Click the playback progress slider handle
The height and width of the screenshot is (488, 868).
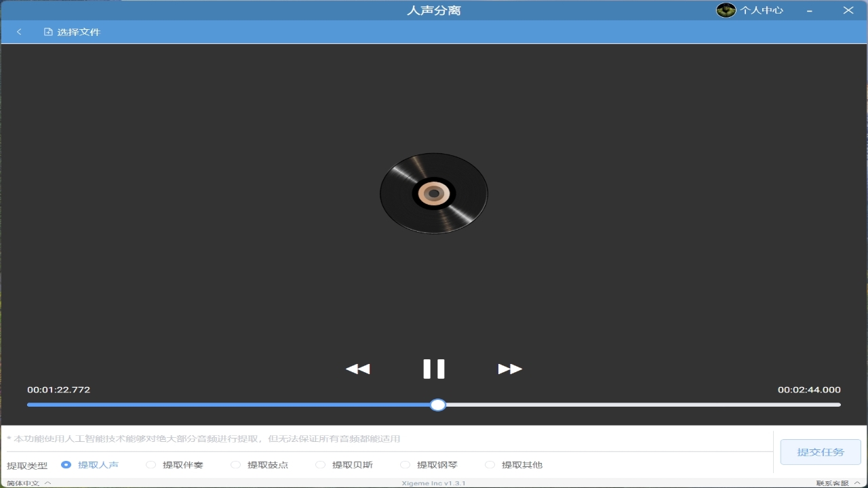437,405
